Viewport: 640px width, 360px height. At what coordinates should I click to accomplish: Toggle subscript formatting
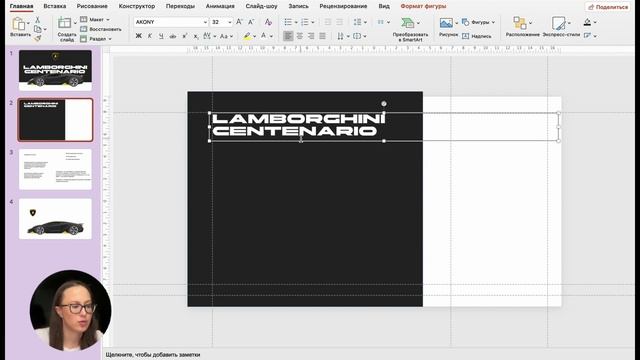point(196,36)
